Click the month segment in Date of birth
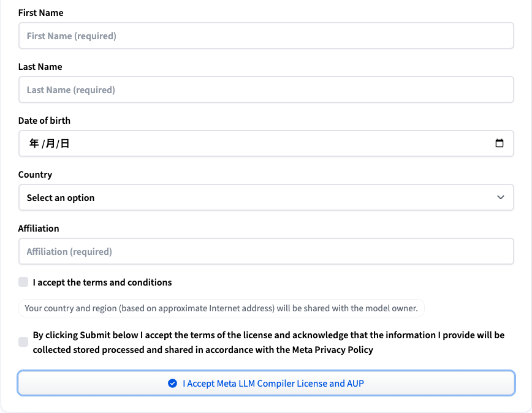Image resolution: width=532 pixels, height=413 pixels. [50, 142]
